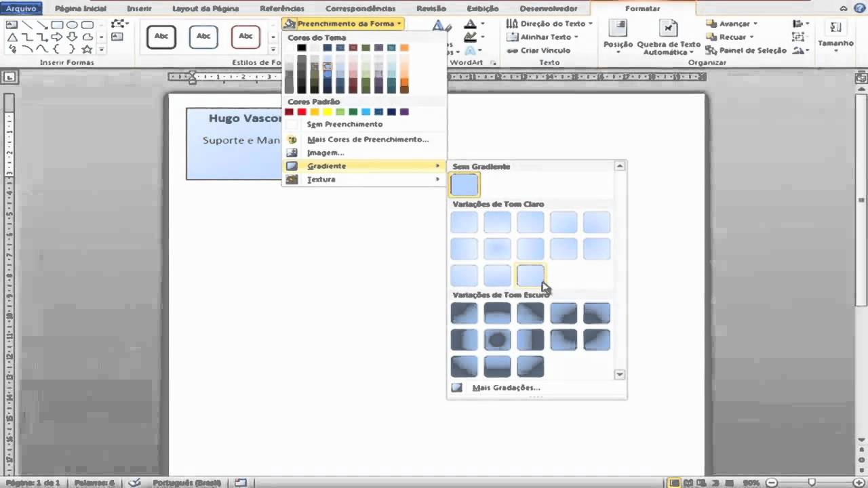Click Preenchimento da Forma dropdown button

point(344,24)
